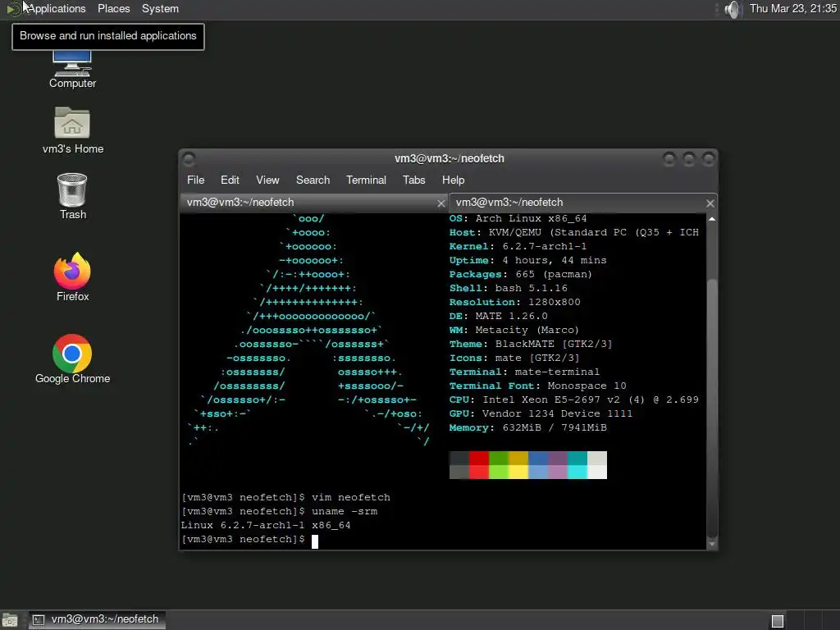Select the Trash desktop icon
Image resolution: width=840 pixels, height=630 pixels.
(72, 197)
